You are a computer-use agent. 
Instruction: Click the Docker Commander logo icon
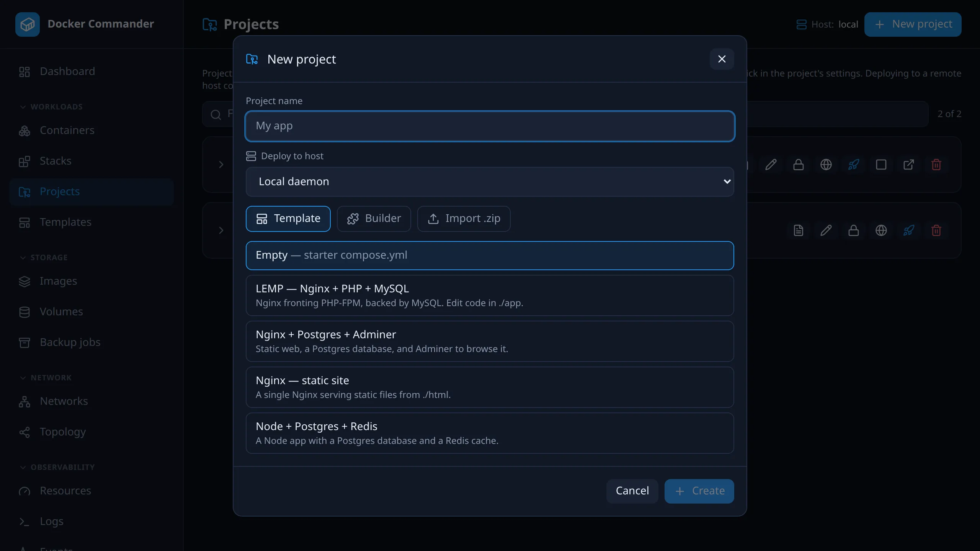pos(28,24)
